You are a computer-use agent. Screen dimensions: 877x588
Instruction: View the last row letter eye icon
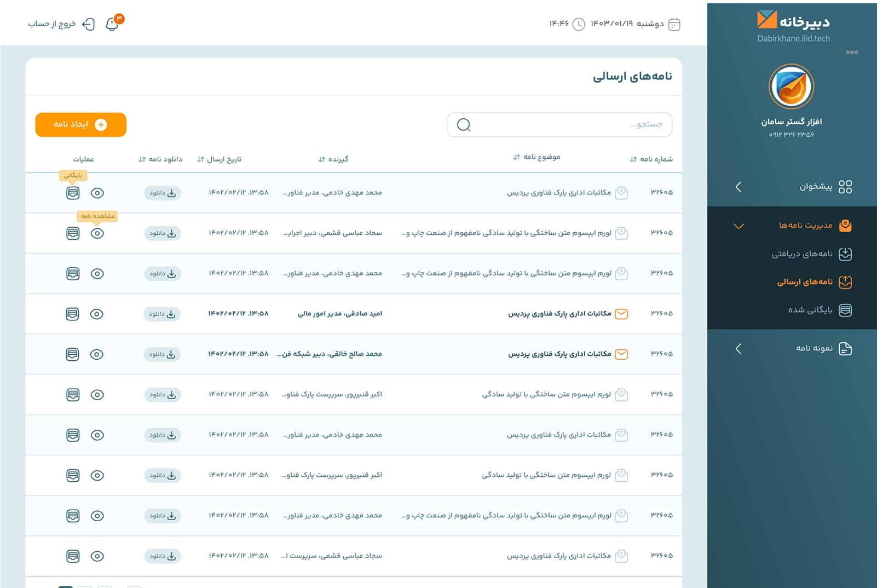(x=97, y=556)
